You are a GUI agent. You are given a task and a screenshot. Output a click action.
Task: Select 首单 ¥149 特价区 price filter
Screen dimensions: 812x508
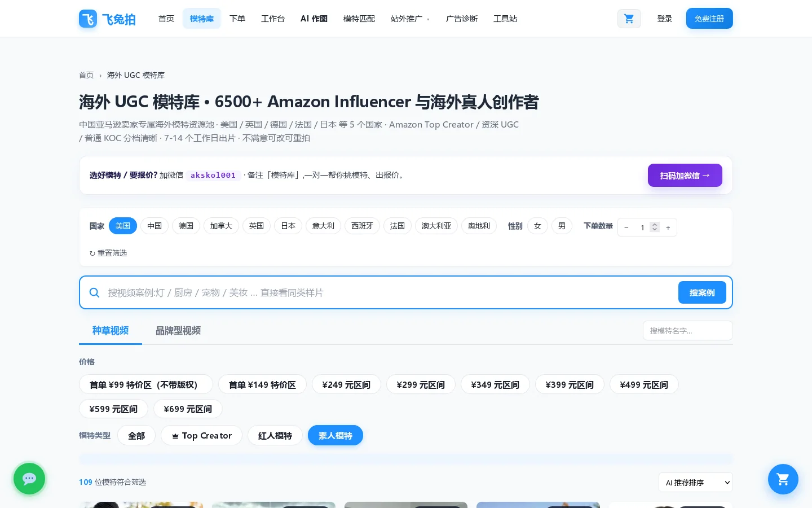point(262,384)
